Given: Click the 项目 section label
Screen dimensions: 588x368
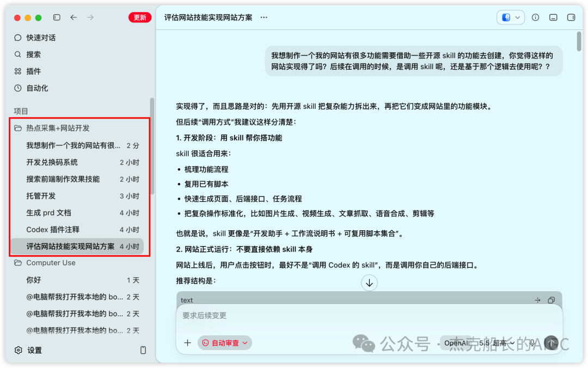Looking at the screenshot, I should pos(21,111).
